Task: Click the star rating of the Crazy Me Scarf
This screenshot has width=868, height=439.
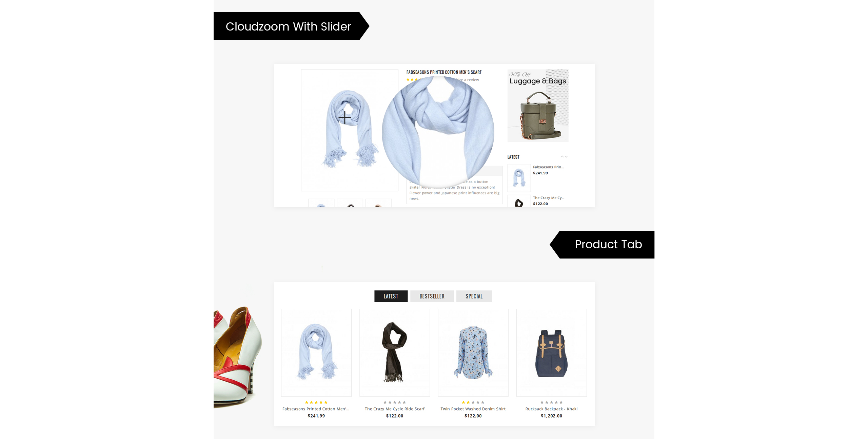Action: pyautogui.click(x=395, y=402)
